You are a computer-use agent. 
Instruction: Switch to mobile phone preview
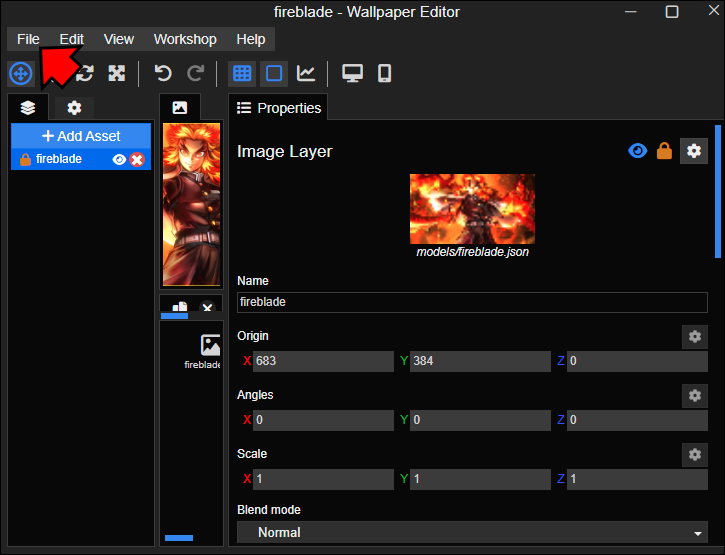[x=384, y=73]
